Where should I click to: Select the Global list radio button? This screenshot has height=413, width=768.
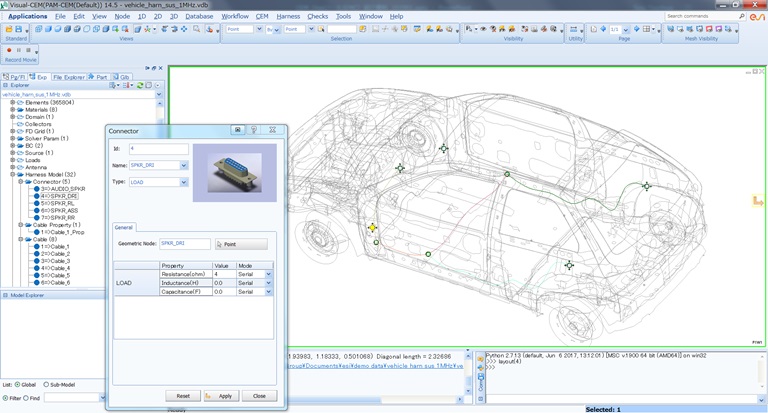(18, 385)
